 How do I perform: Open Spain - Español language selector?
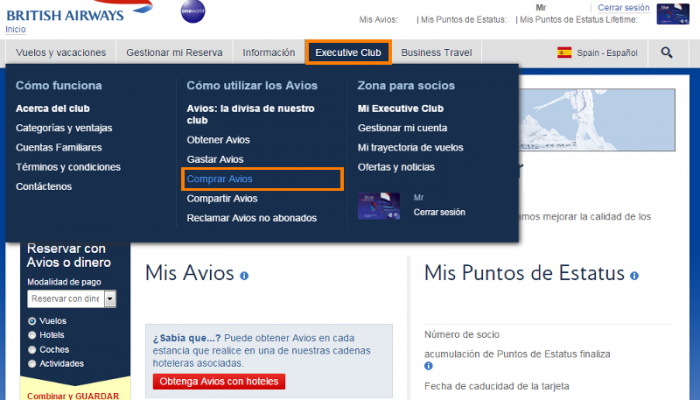tap(597, 53)
